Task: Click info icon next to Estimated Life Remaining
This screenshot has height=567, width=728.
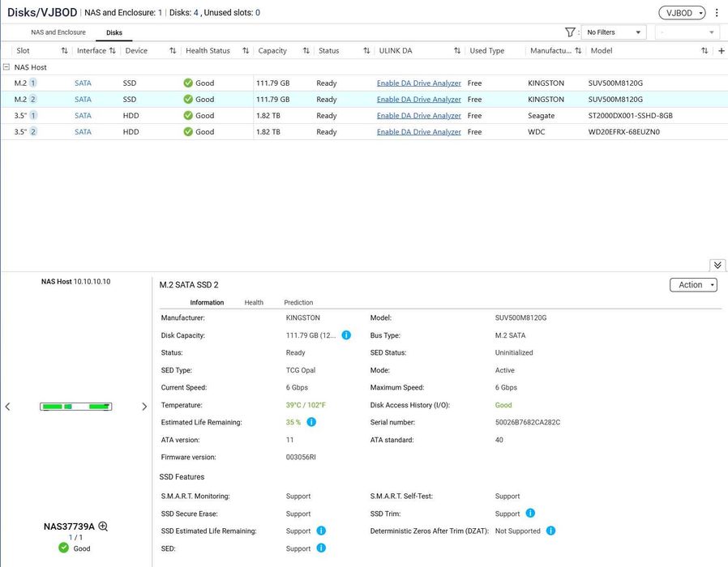Action: coord(311,422)
